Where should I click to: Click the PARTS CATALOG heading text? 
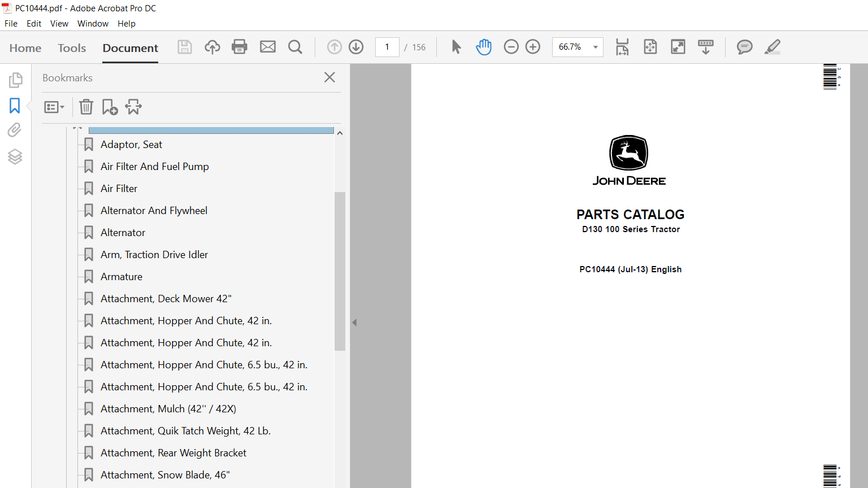pyautogui.click(x=630, y=215)
